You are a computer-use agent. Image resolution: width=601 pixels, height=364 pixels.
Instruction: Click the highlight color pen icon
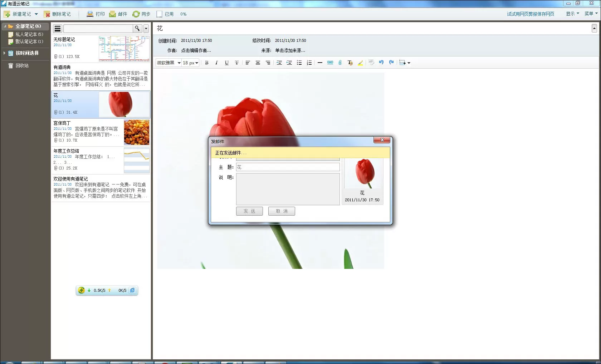pyautogui.click(x=360, y=63)
